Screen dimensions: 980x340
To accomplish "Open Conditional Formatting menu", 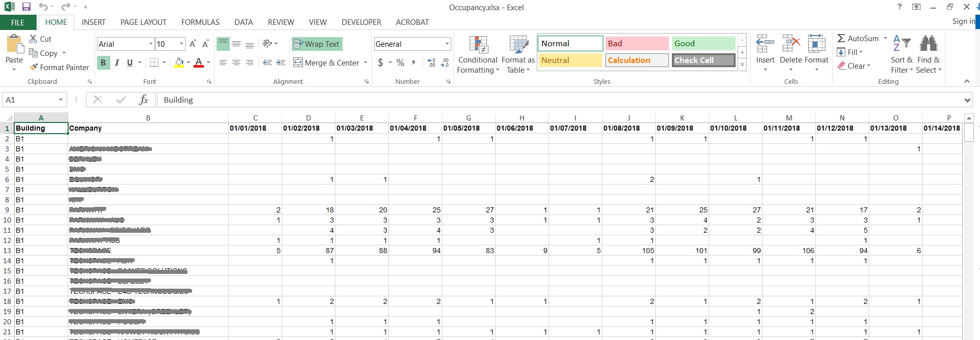I will pyautogui.click(x=478, y=54).
